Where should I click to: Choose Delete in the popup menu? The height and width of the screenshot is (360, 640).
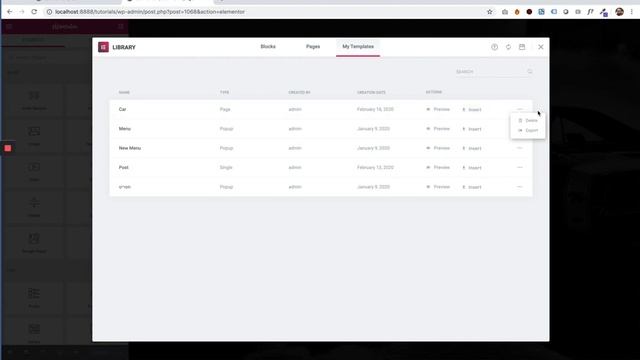(528, 120)
